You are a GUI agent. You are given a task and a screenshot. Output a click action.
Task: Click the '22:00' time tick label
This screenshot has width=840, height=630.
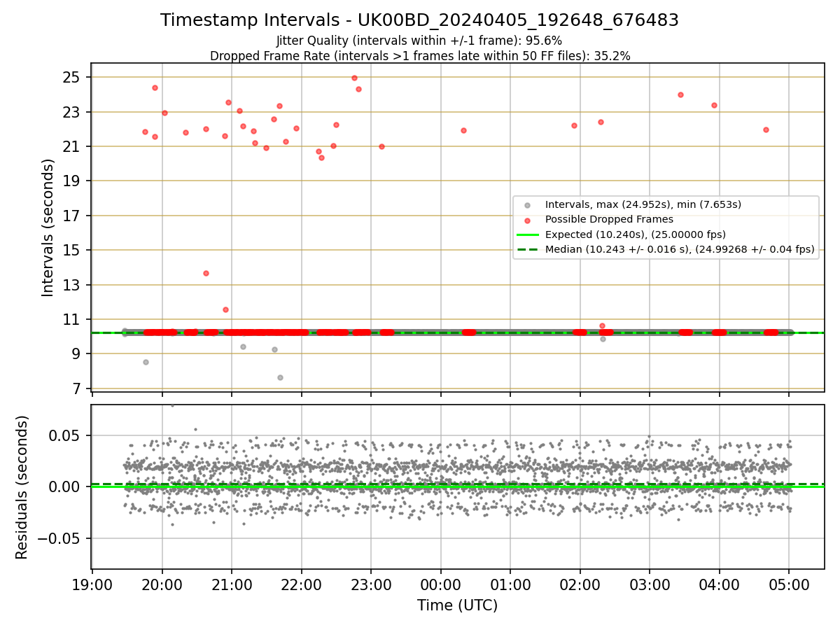pos(302,584)
